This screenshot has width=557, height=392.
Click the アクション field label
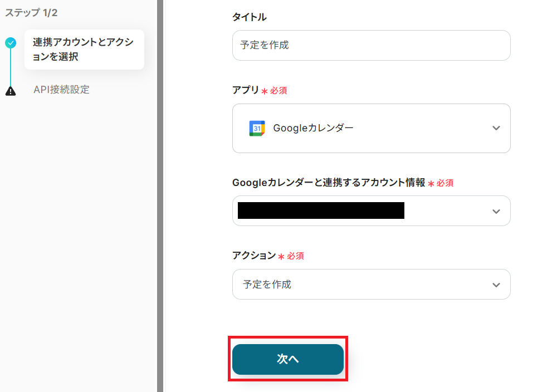point(254,256)
